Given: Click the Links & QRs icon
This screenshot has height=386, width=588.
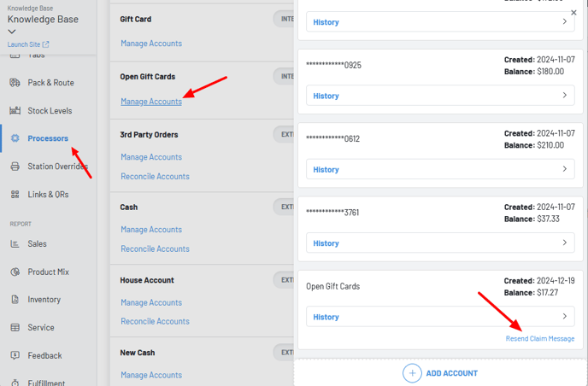Looking at the screenshot, I should tap(15, 195).
